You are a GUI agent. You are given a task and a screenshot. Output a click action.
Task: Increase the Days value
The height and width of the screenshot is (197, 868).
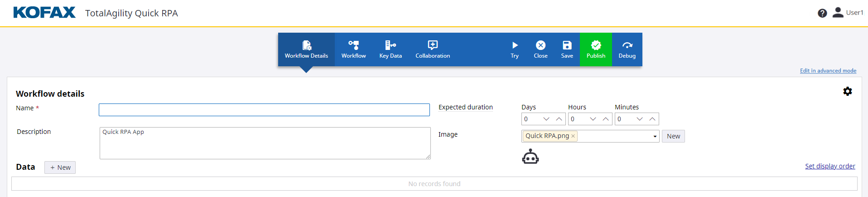tap(559, 119)
